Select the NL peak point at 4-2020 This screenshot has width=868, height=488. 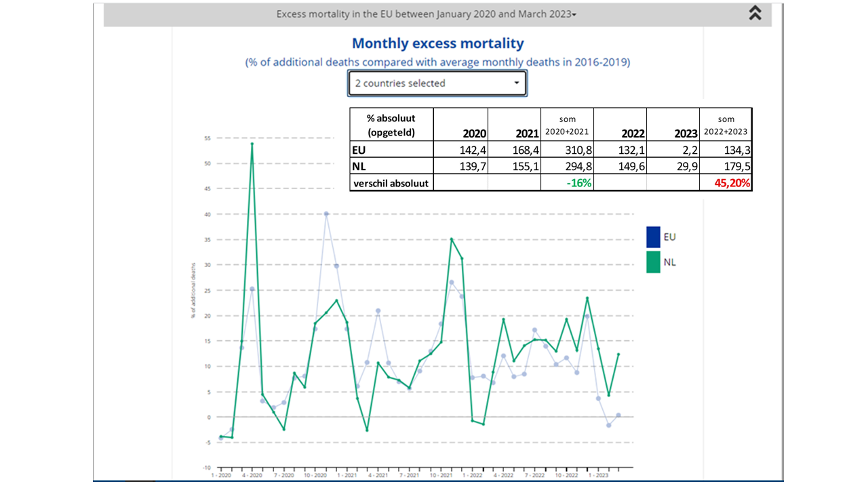coord(252,144)
